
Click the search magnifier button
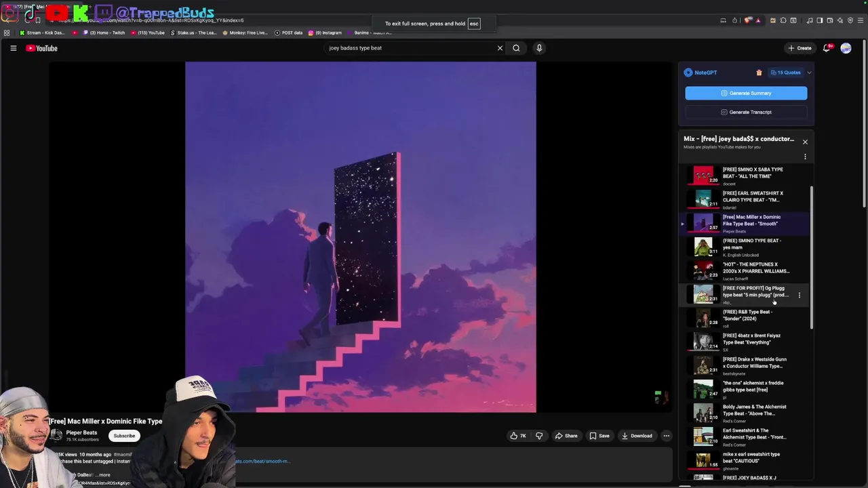tap(516, 48)
